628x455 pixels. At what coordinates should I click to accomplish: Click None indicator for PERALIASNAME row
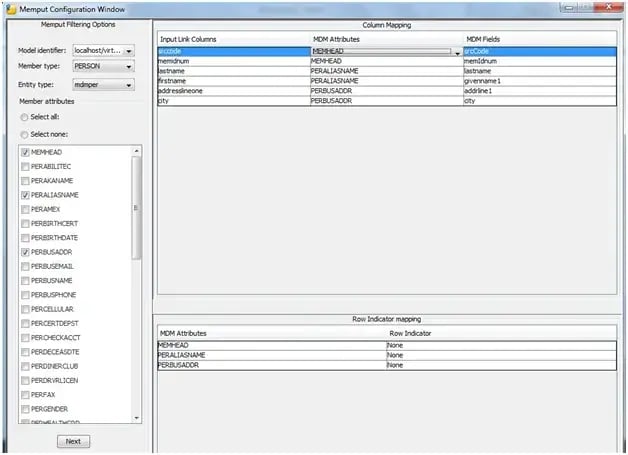[x=501, y=355]
